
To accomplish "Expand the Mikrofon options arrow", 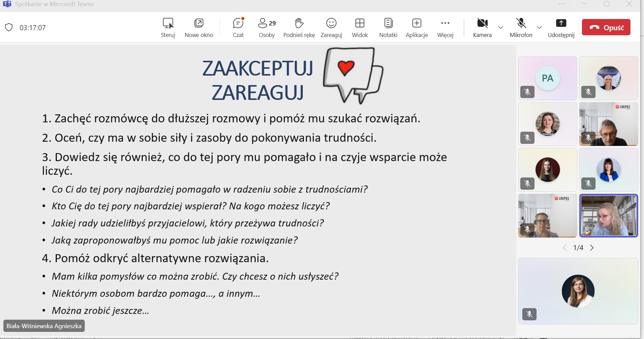I will (x=539, y=27).
